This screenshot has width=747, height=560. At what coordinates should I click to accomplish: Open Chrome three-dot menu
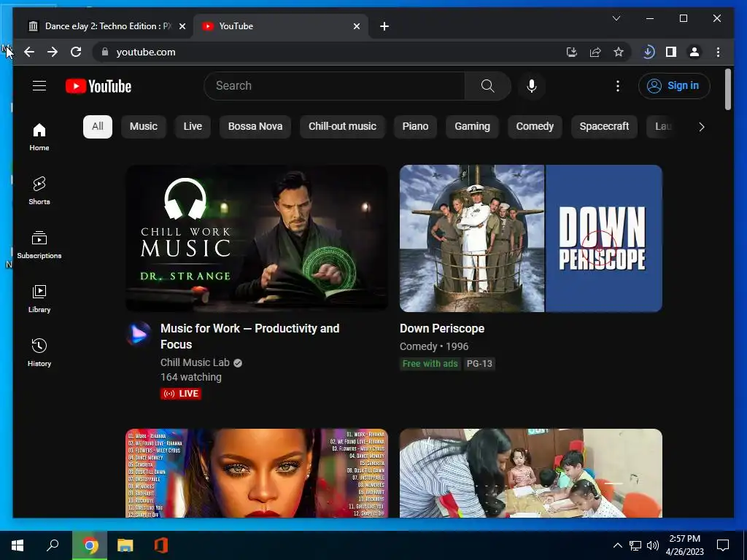click(x=718, y=52)
